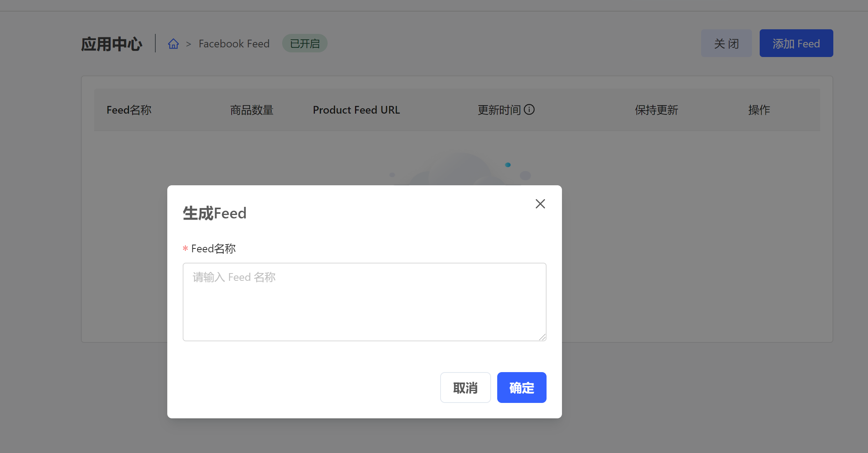Select the 保持更新 column header
868x453 pixels.
point(656,110)
